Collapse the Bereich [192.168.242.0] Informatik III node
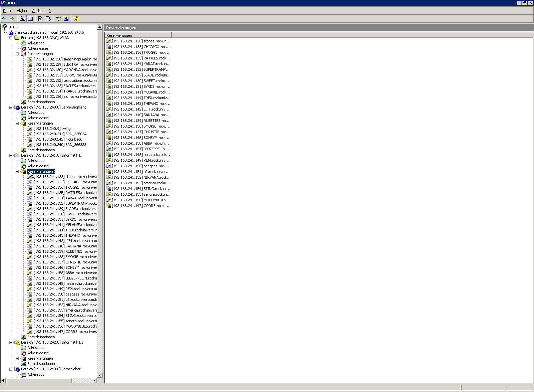The width and height of the screenshot is (534, 392). tap(11, 342)
